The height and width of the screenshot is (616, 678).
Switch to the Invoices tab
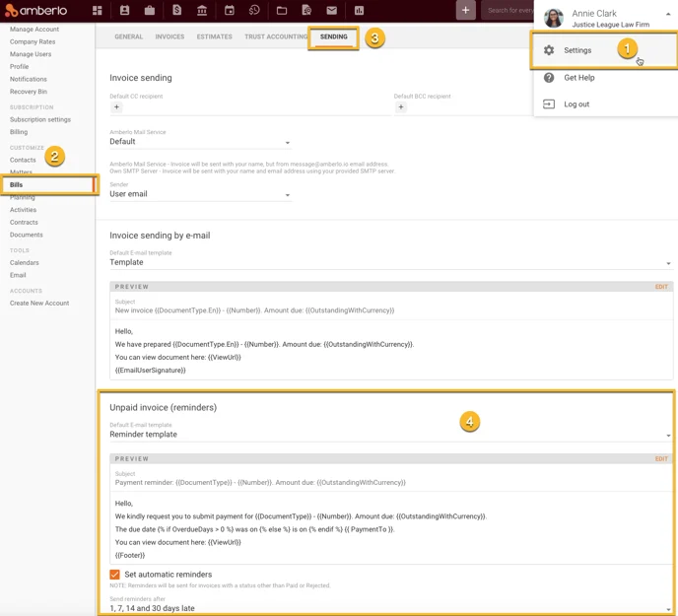(169, 36)
